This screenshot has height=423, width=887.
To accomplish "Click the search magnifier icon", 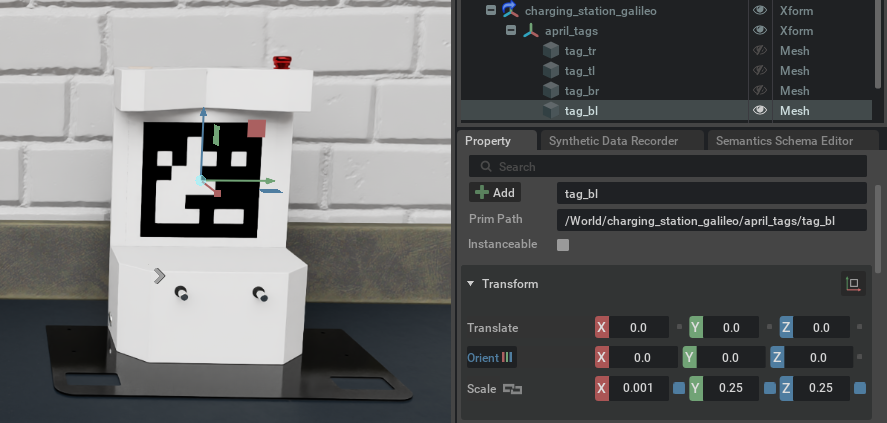I will pos(485,167).
